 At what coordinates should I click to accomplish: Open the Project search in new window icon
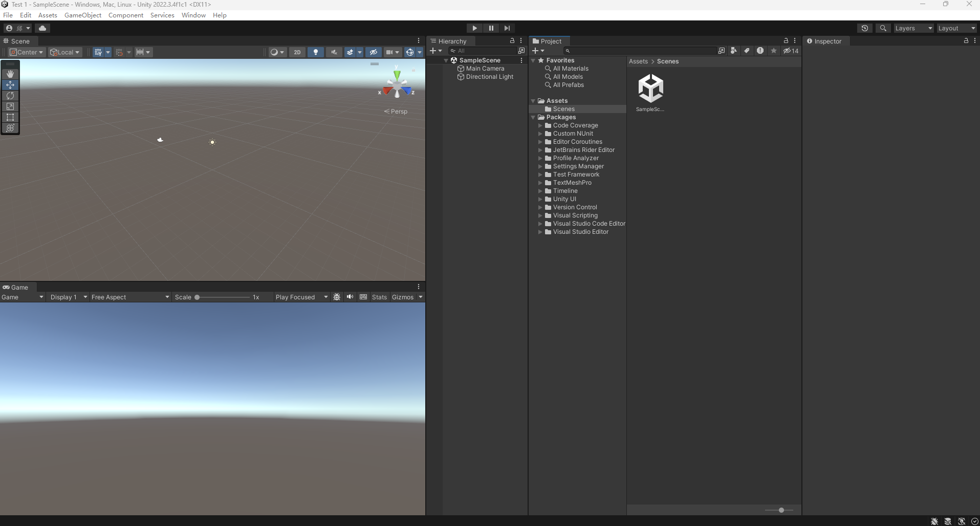coord(722,51)
